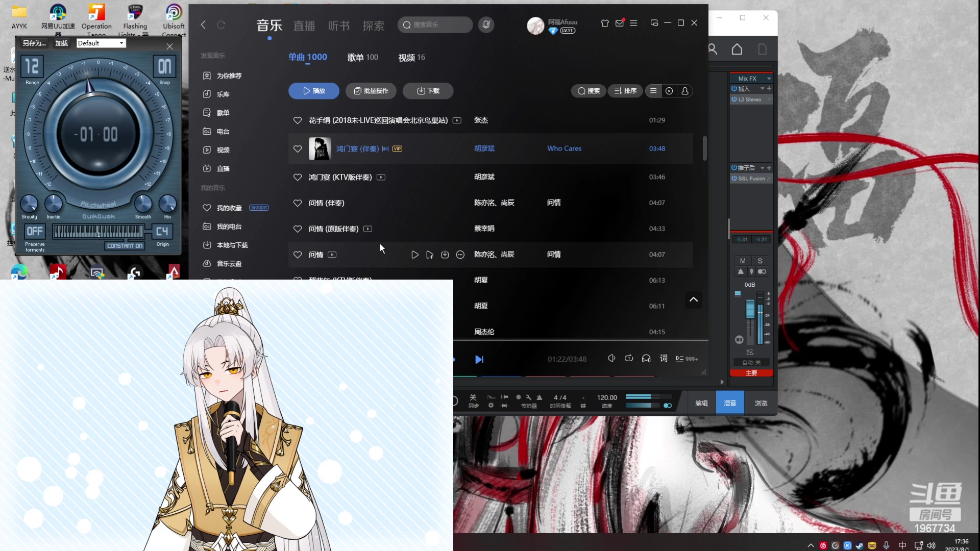The width and height of the screenshot is (980, 551).
Task: Click the next track button
Action: [x=479, y=360]
